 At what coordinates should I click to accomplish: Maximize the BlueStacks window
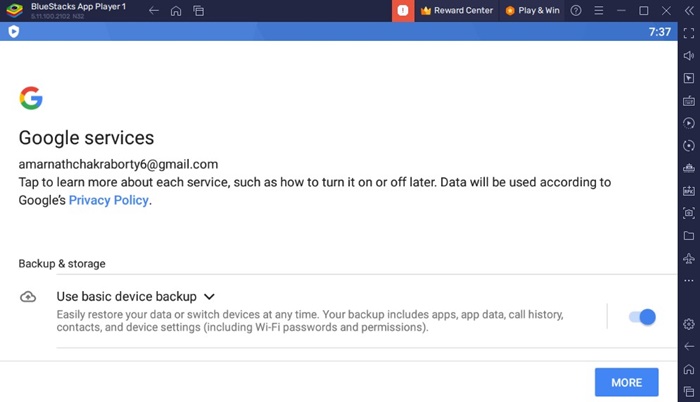tap(643, 11)
